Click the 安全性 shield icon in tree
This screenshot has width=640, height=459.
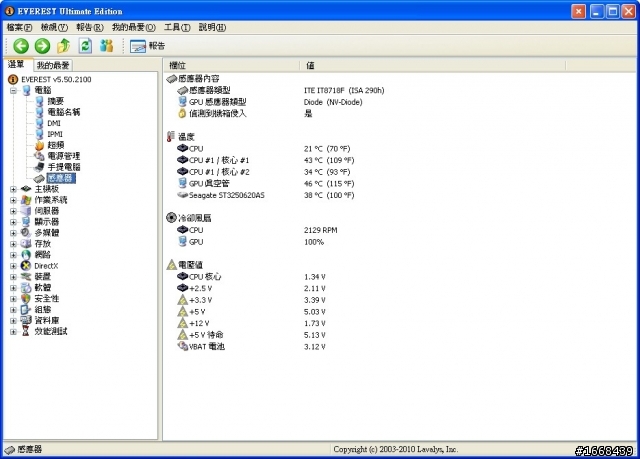pyautogui.click(x=26, y=299)
